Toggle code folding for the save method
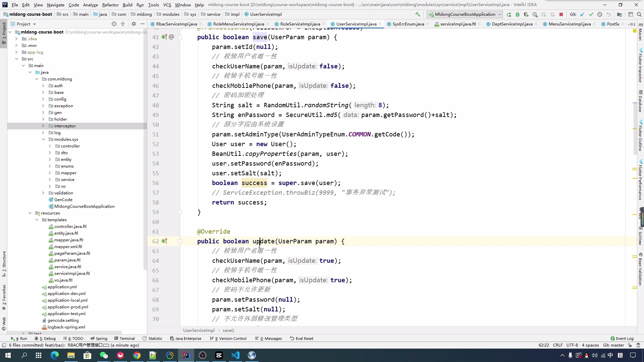Screen dimensions: 644x362 pos(180,37)
